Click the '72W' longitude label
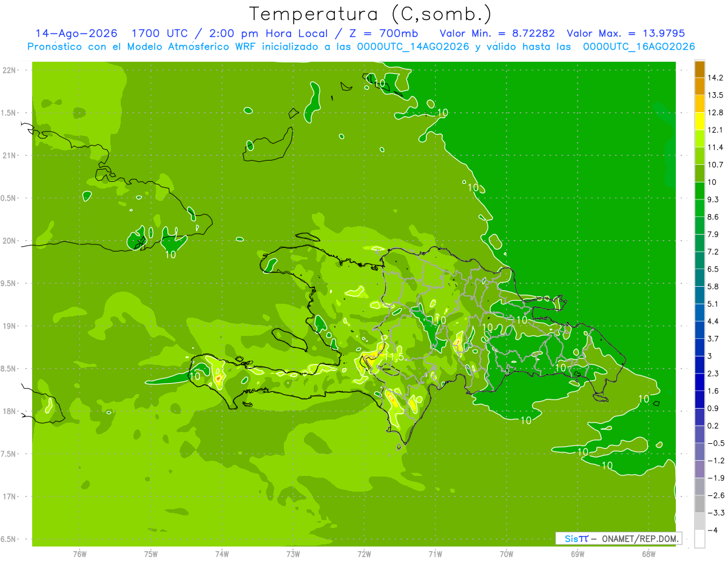The width and height of the screenshot is (728, 562). pos(364,554)
